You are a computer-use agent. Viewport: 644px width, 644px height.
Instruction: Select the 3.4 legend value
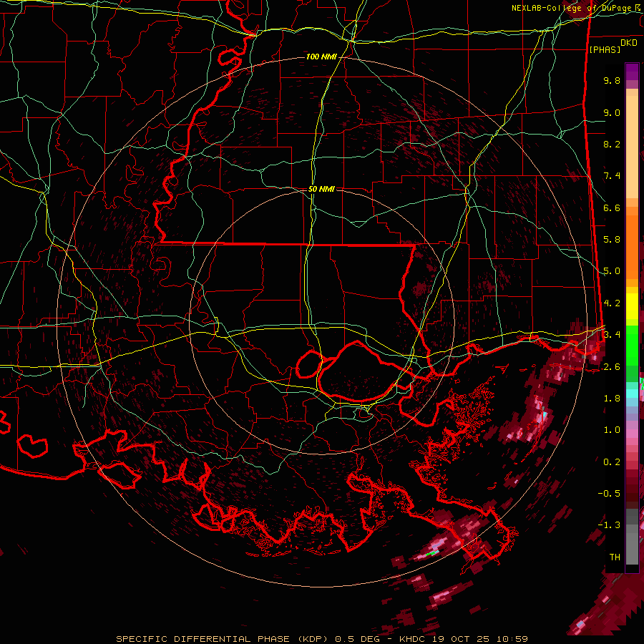(x=612, y=335)
